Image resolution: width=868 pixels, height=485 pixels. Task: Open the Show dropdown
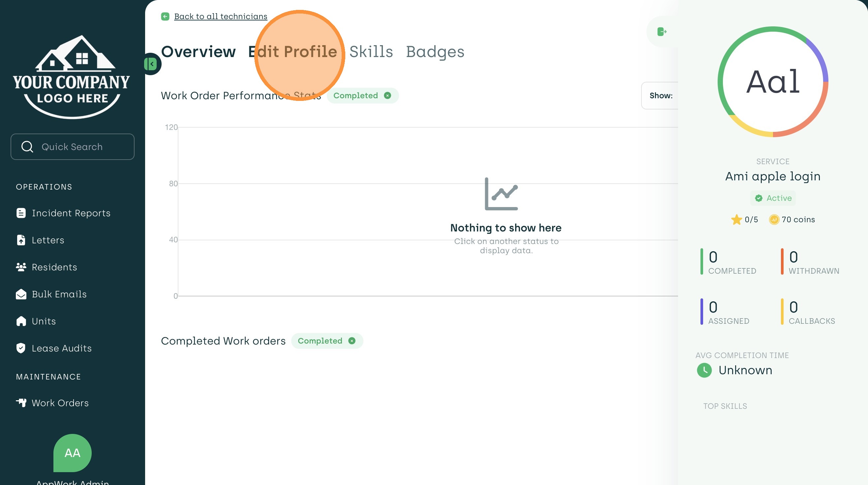pyautogui.click(x=661, y=96)
